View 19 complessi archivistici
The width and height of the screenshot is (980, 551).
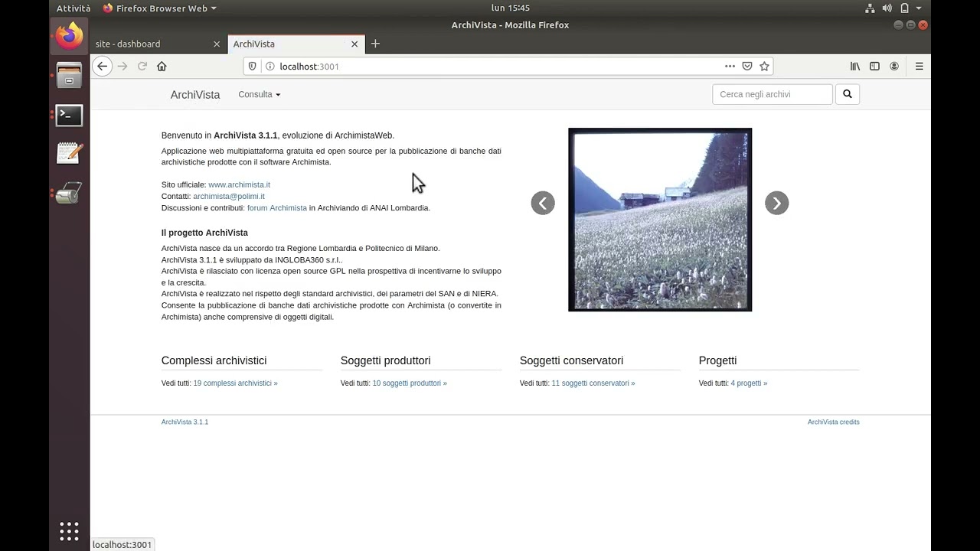[x=236, y=383]
